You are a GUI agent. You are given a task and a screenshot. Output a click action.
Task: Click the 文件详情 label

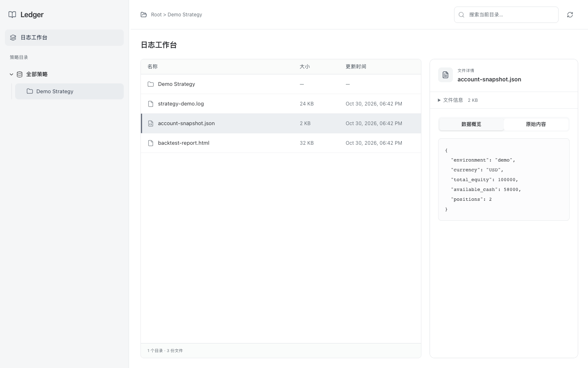[465, 71]
